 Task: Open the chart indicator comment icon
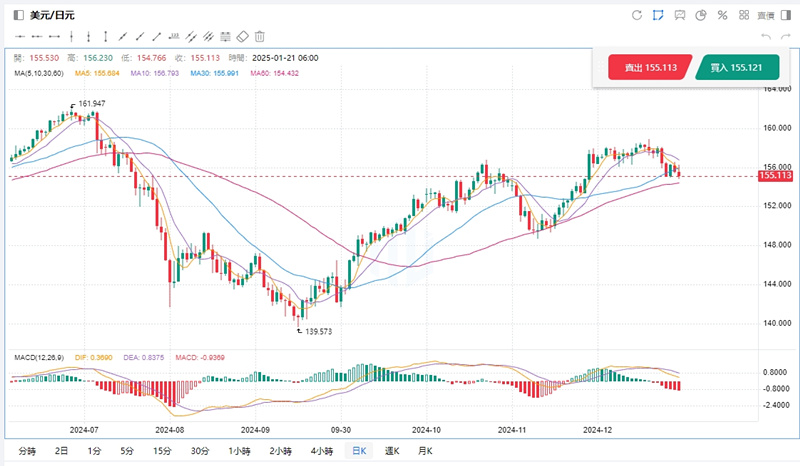680,15
